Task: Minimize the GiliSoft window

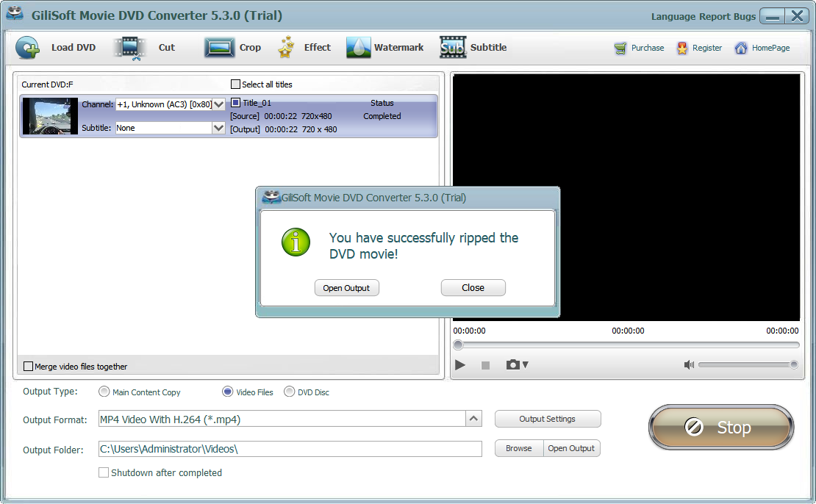Action: click(x=773, y=16)
